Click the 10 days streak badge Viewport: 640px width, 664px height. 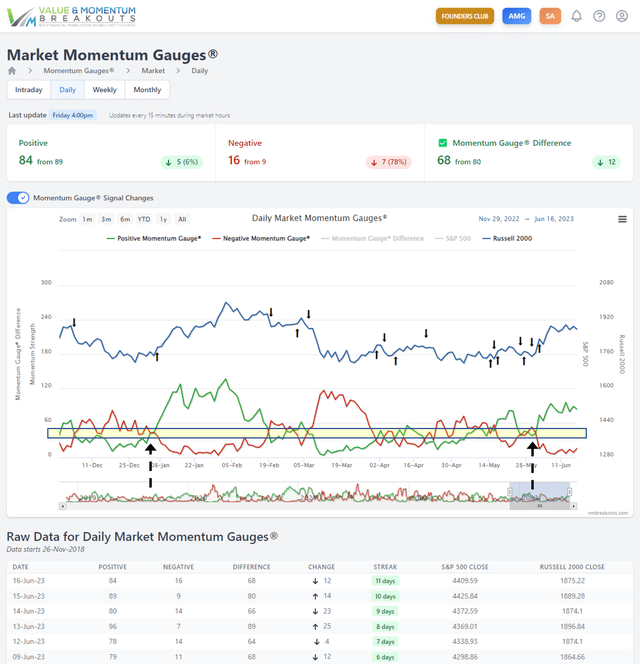coord(385,596)
